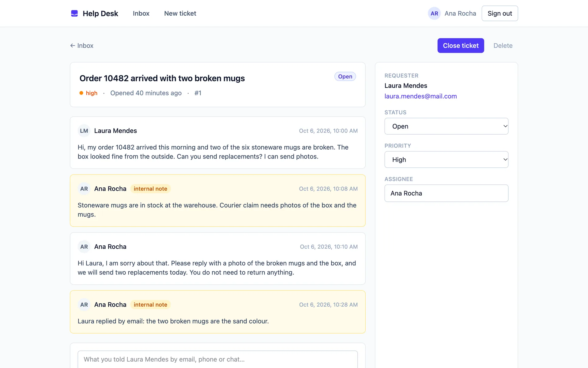Viewport: 588px width, 368px height.
Task: Click the ticket number #1
Action: tap(198, 93)
